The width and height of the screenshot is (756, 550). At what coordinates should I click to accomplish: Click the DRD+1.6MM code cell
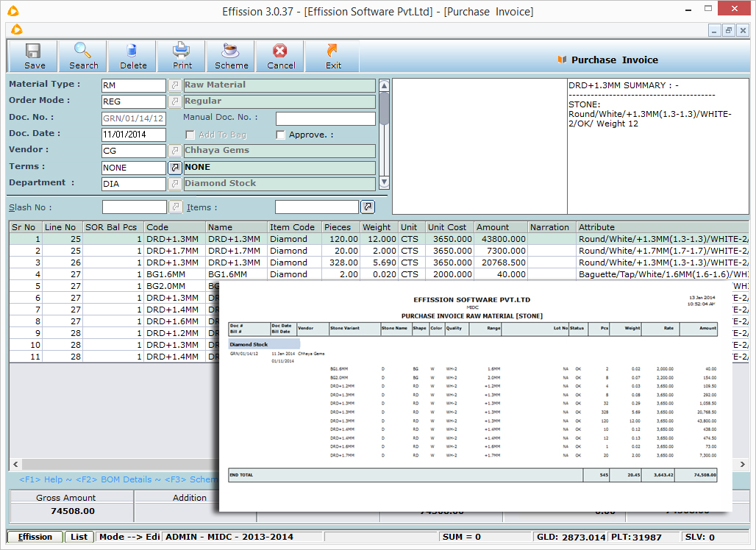175,321
